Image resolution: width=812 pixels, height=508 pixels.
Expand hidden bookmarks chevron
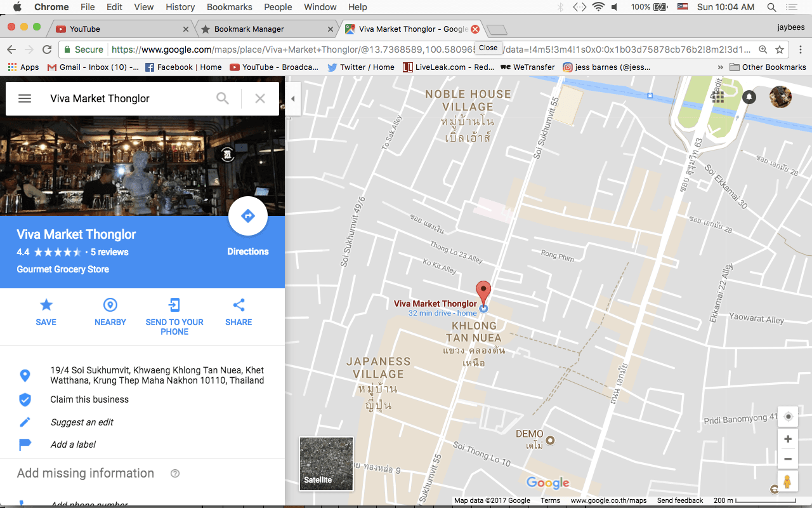720,67
